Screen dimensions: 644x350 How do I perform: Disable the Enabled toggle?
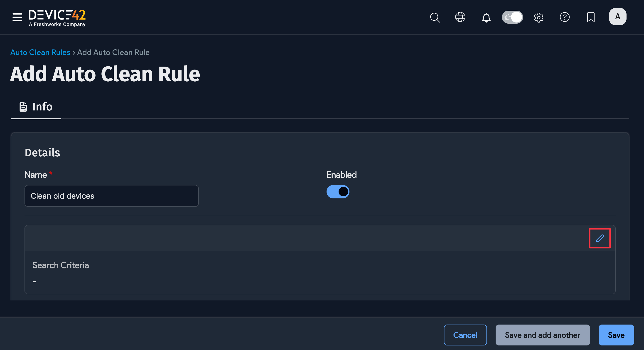click(338, 192)
